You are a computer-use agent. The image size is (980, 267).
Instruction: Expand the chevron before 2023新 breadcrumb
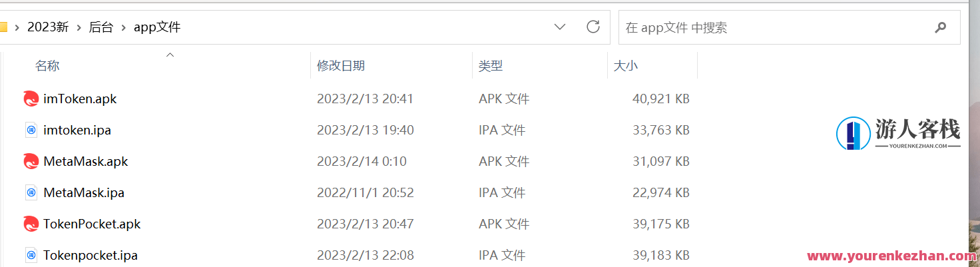pos(17,27)
